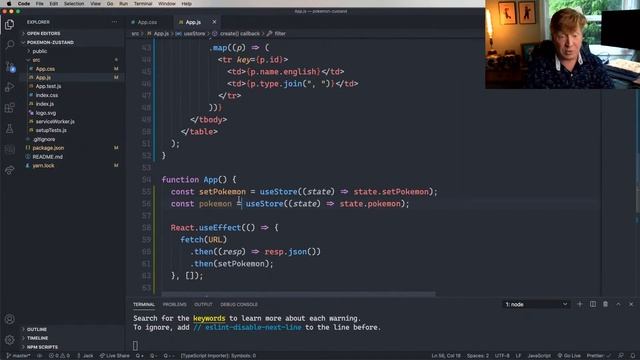Maximize panel with the up chevron
The image size is (640, 360).
pyautogui.click(x=618, y=304)
